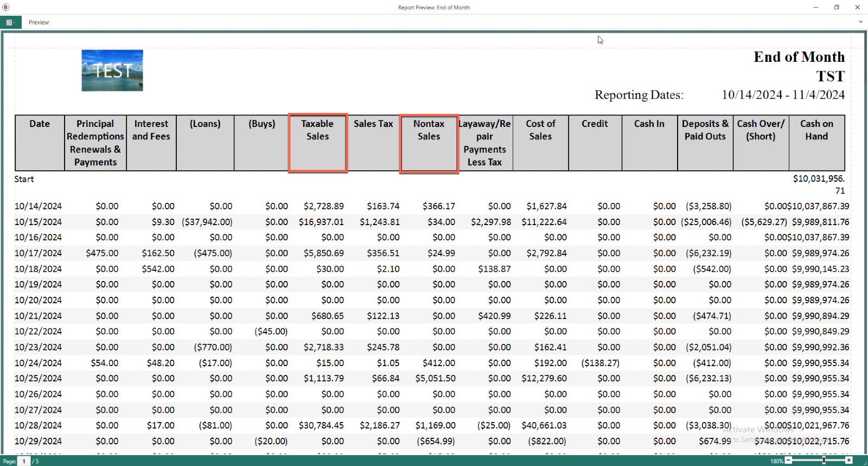Click the ($3,258.80) deposits value

709,206
